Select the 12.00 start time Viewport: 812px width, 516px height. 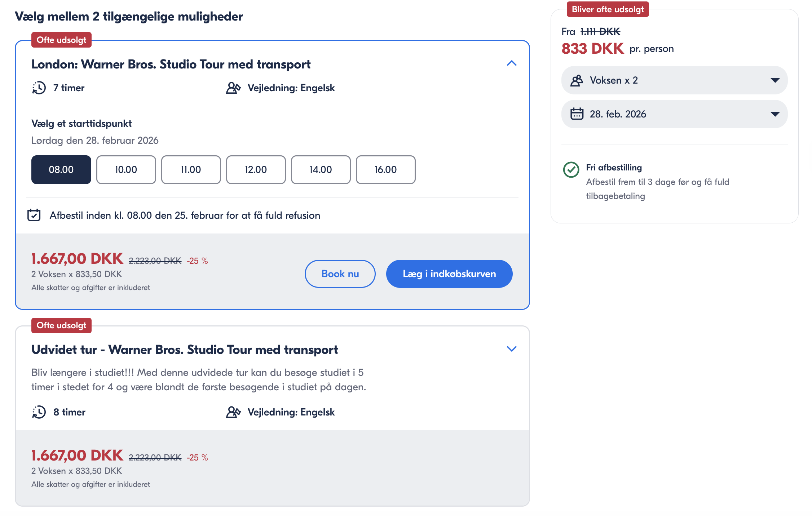[x=256, y=170]
